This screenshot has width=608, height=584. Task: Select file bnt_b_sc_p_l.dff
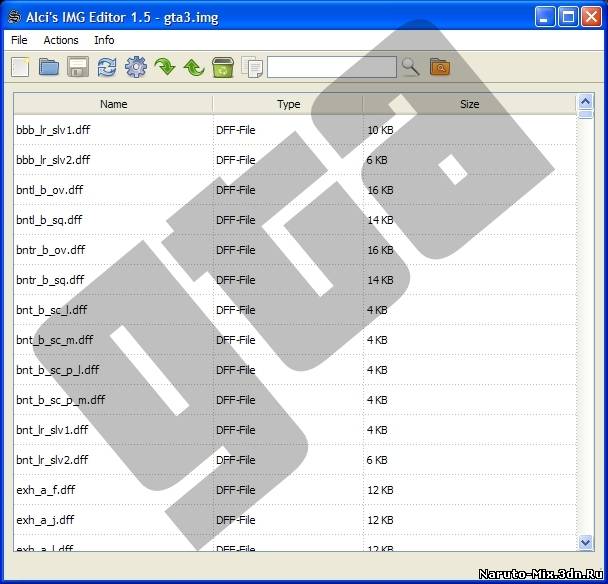57,370
